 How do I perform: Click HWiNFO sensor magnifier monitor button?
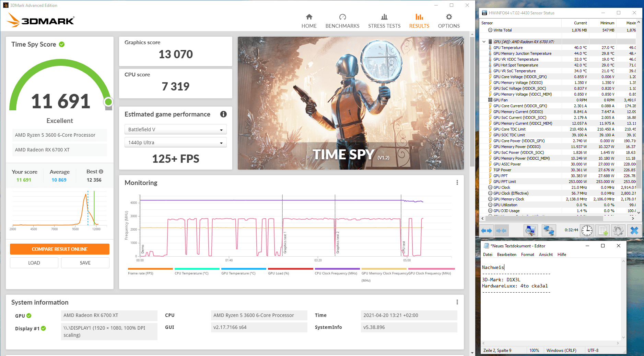(x=530, y=231)
